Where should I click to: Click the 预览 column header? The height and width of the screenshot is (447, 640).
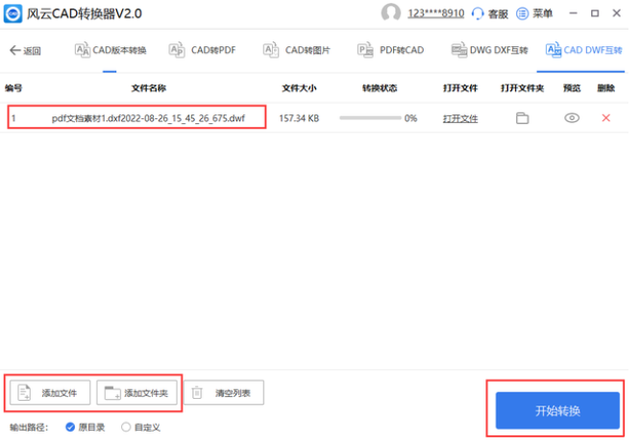click(x=571, y=88)
